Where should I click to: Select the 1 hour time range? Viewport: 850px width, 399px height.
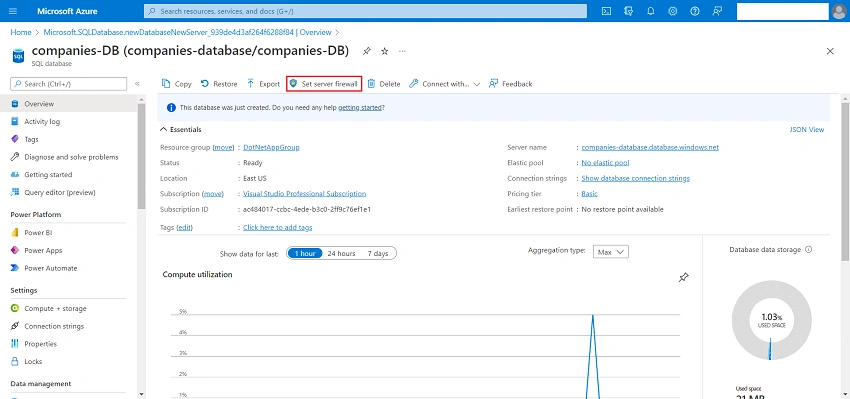click(305, 253)
